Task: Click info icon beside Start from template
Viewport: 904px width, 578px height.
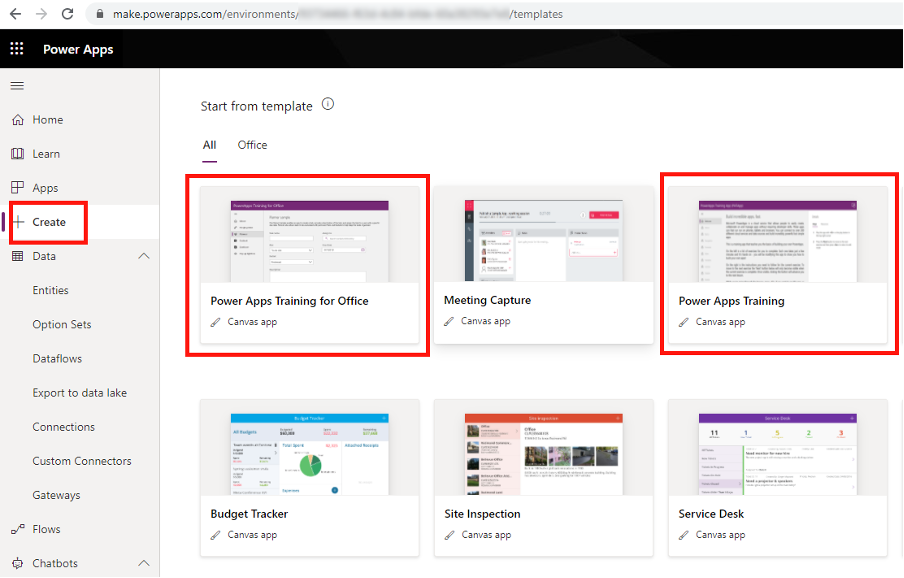Action: (x=328, y=105)
